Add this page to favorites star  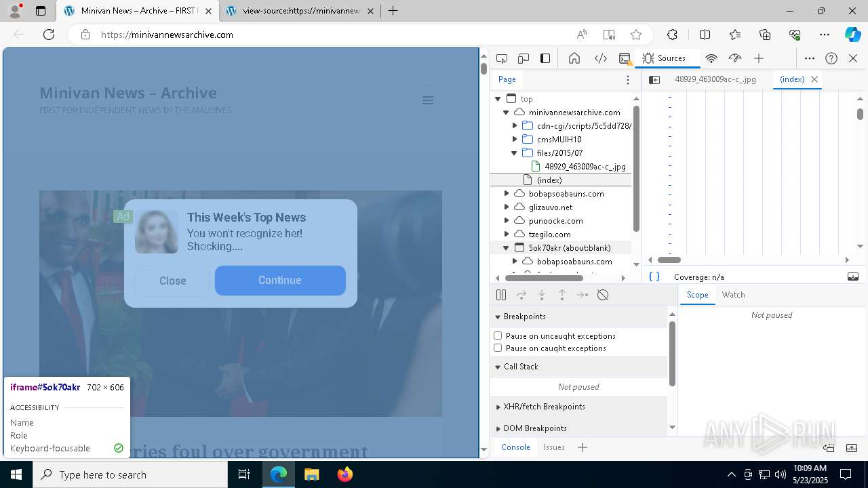click(635, 35)
